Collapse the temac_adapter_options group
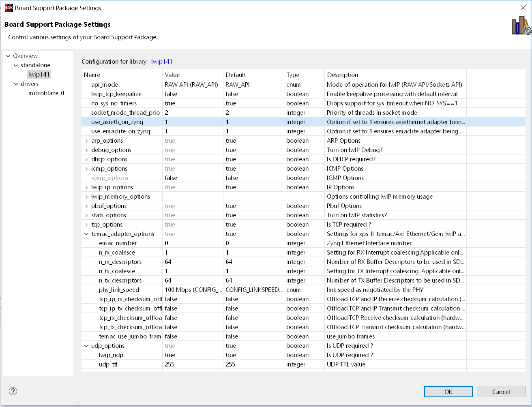 (x=86, y=234)
